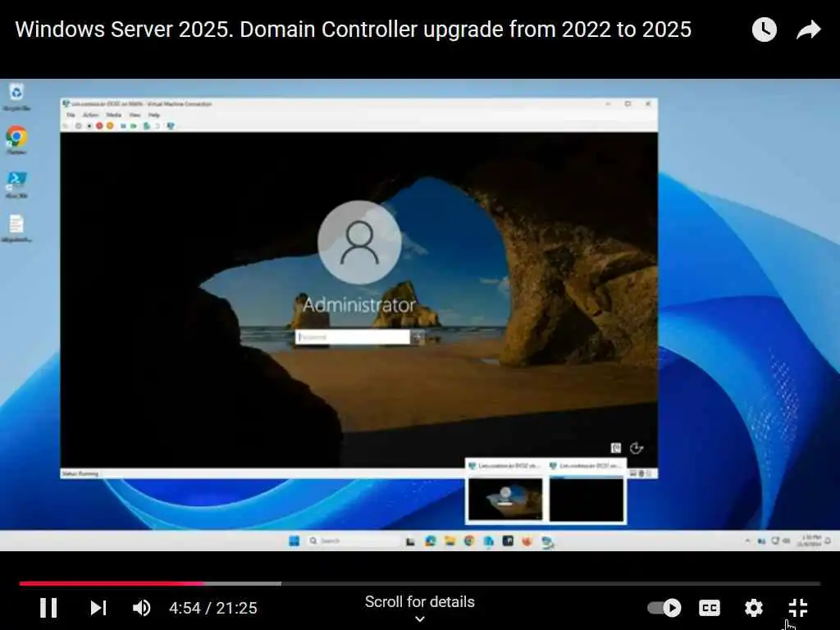Share this video

808,30
